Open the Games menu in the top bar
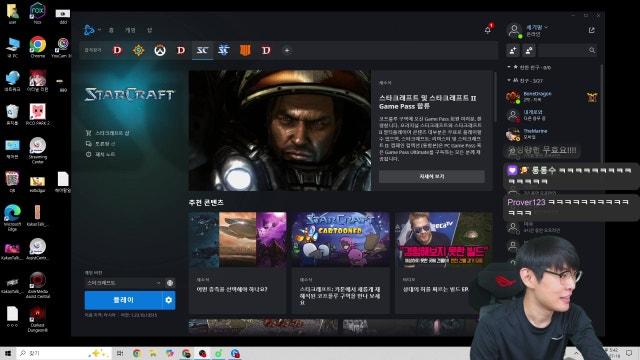The height and width of the screenshot is (360, 640). click(x=130, y=30)
